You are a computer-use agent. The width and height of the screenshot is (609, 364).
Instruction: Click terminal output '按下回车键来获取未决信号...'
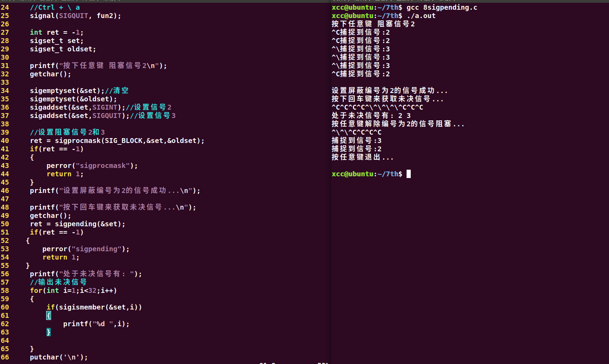pos(387,99)
